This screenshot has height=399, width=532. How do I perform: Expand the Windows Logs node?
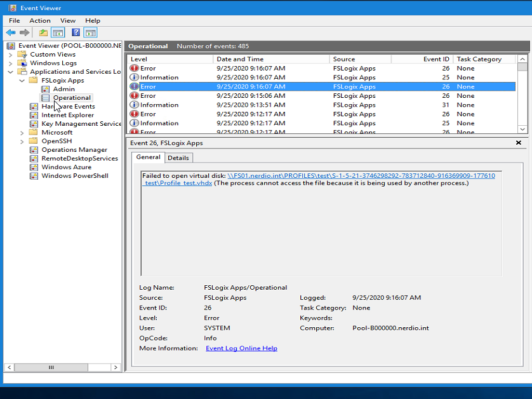tap(11, 63)
